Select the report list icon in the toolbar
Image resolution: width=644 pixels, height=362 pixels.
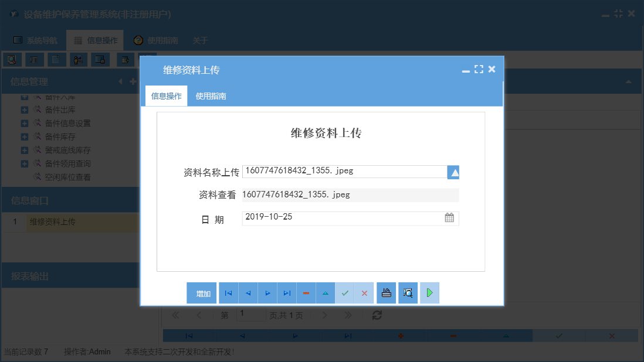(33, 59)
